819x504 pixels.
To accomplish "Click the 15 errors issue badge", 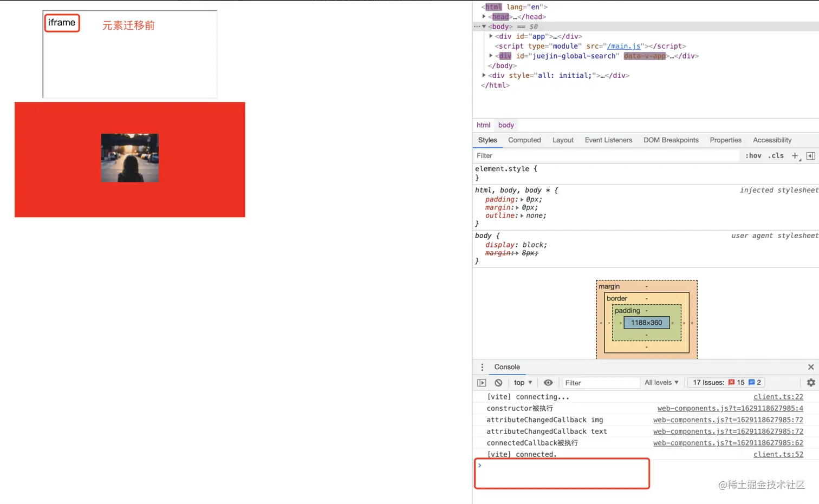I will (x=737, y=383).
